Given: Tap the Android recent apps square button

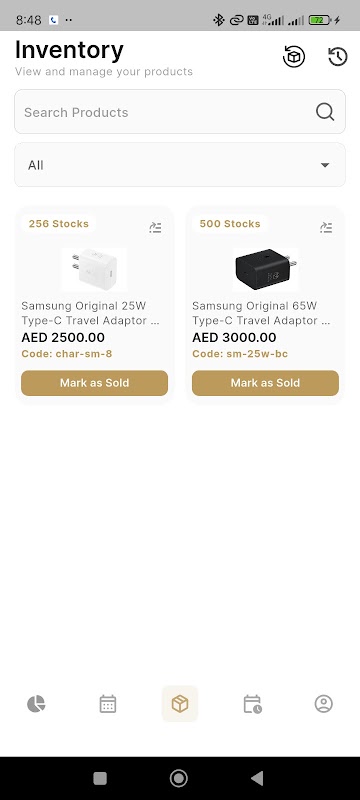Looking at the screenshot, I should [100, 778].
